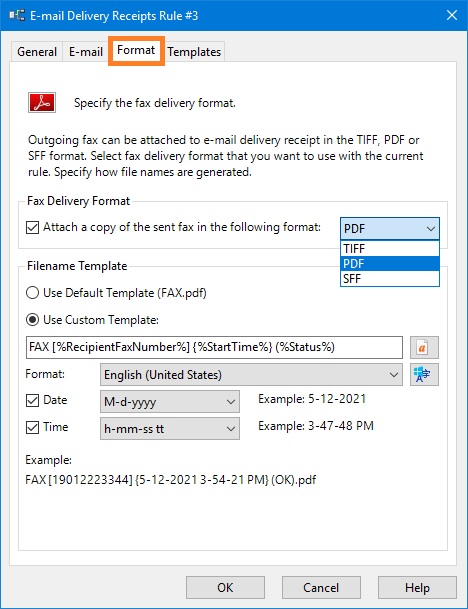Open the English (United States) format dropdown
The image size is (468, 609).
click(x=251, y=375)
